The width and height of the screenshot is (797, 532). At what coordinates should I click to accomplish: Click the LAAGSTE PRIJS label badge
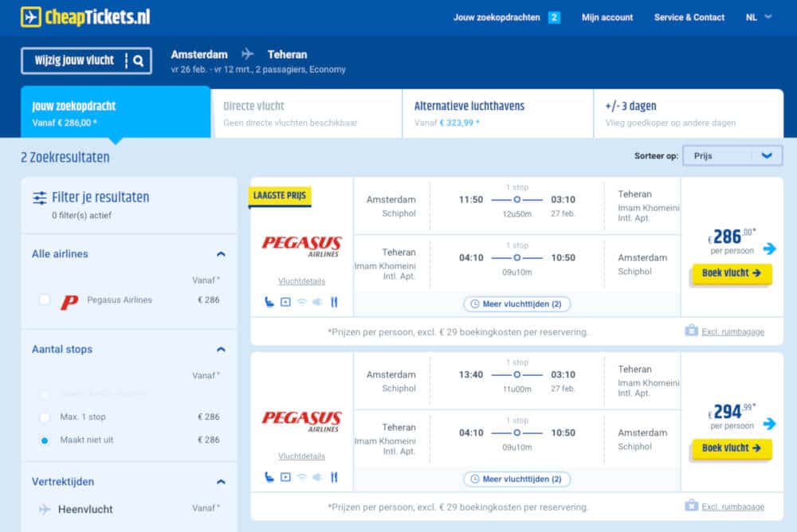pyautogui.click(x=280, y=197)
